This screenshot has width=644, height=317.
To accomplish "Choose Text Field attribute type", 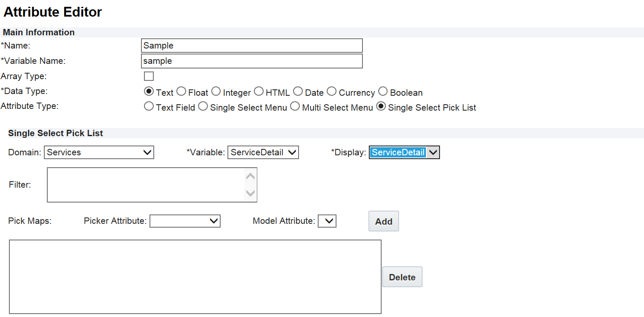I will point(149,107).
